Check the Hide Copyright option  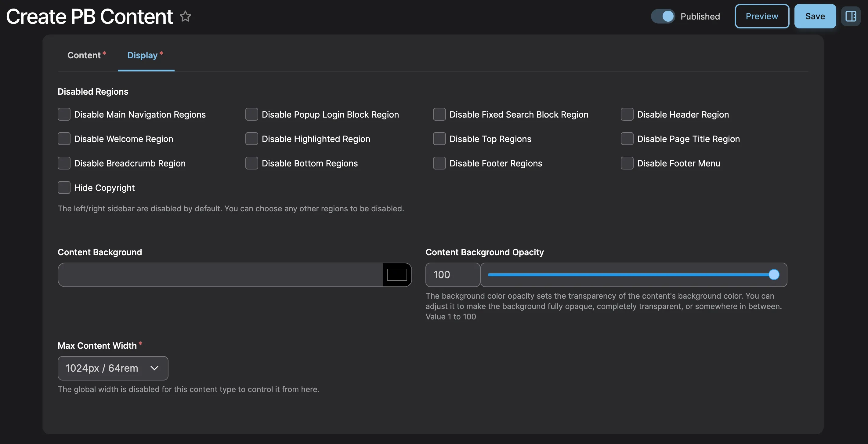(x=64, y=187)
